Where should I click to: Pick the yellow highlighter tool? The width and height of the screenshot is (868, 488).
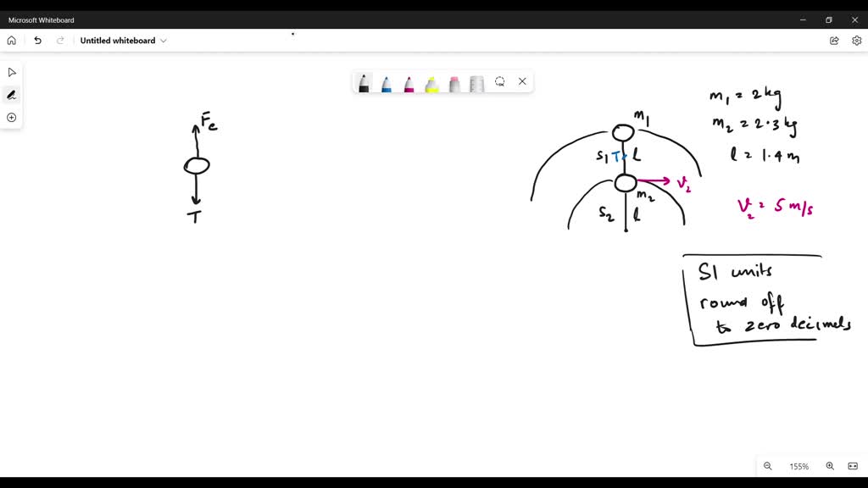click(432, 81)
